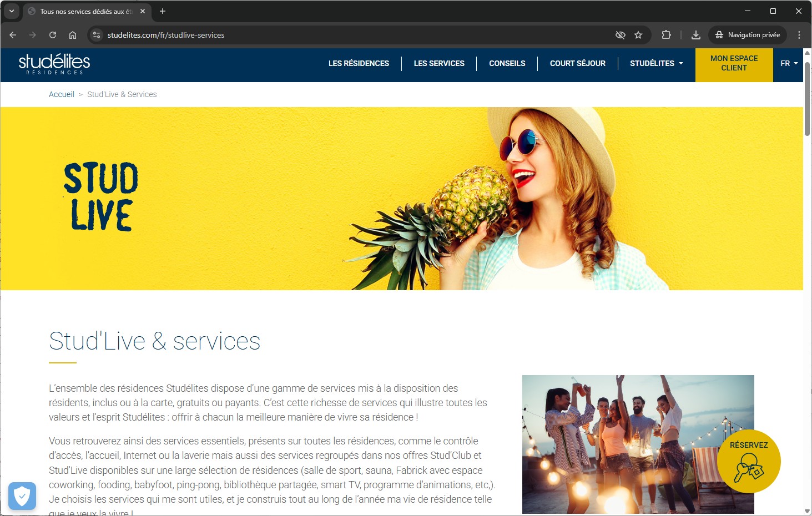Viewport: 812px width, 516px height.
Task: Go to browser home page icon
Action: [73, 35]
